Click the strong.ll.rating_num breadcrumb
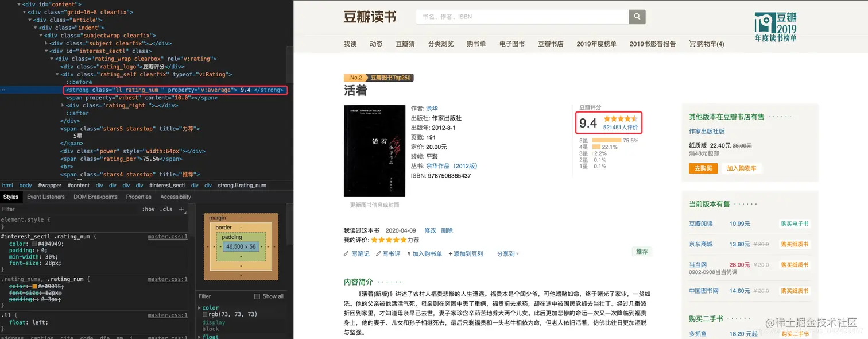The height and width of the screenshot is (339, 868). pyautogui.click(x=242, y=186)
